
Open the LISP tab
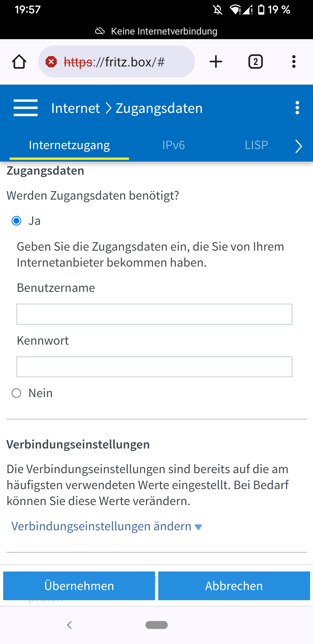coord(256,145)
